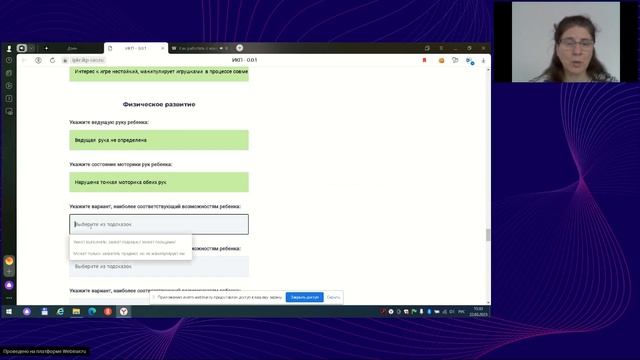Open red app icon in taskbar
The height and width of the screenshot is (360, 640).
pyautogui.click(x=108, y=311)
